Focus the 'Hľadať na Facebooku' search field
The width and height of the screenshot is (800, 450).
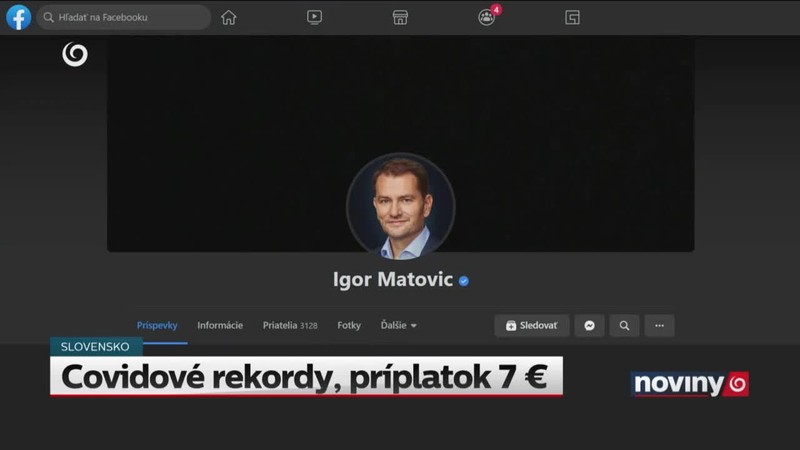click(123, 17)
